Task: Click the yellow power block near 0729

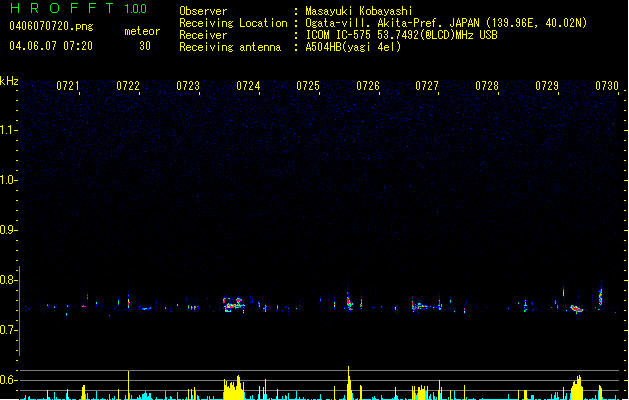Action: 577,388
